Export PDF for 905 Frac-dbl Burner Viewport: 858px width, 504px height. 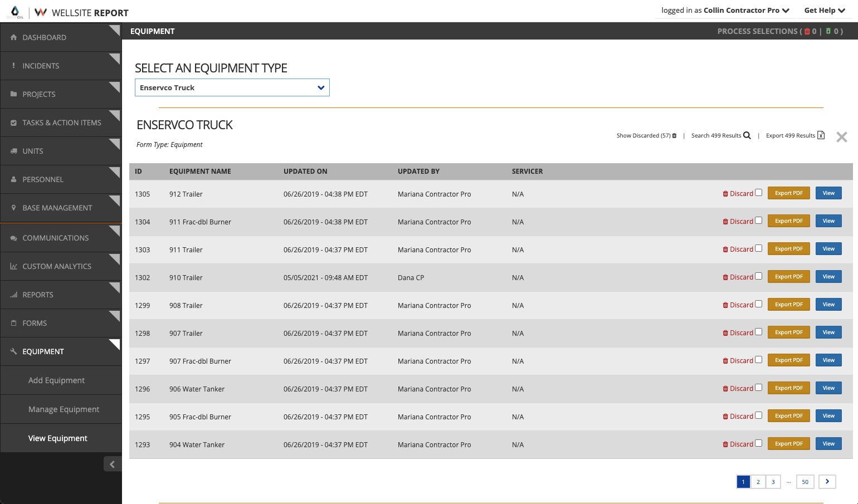788,416
